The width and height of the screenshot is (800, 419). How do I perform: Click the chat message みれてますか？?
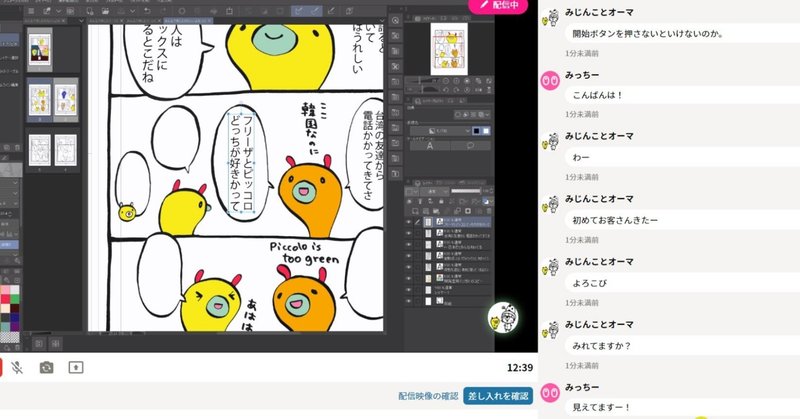(x=601, y=346)
